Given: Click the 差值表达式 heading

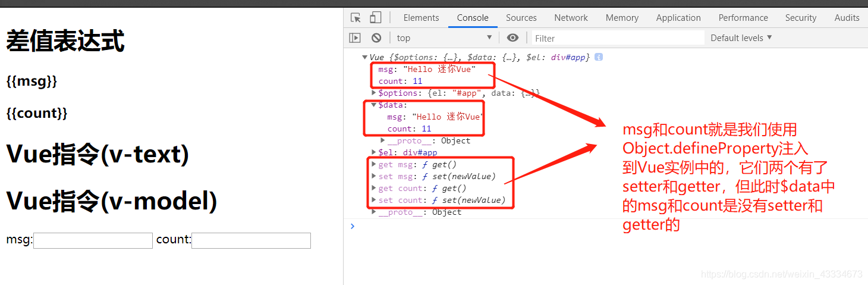Looking at the screenshot, I should coord(65,42).
